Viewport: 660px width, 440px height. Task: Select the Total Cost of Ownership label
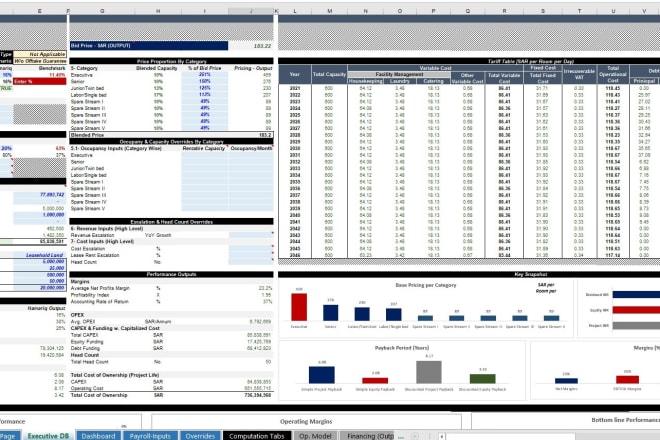(99, 395)
